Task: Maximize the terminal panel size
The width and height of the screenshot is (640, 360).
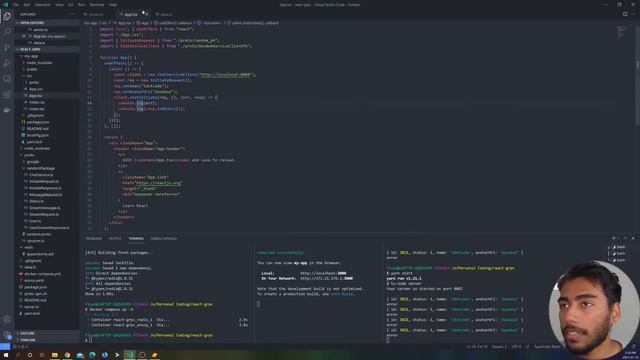Action: point(625,238)
